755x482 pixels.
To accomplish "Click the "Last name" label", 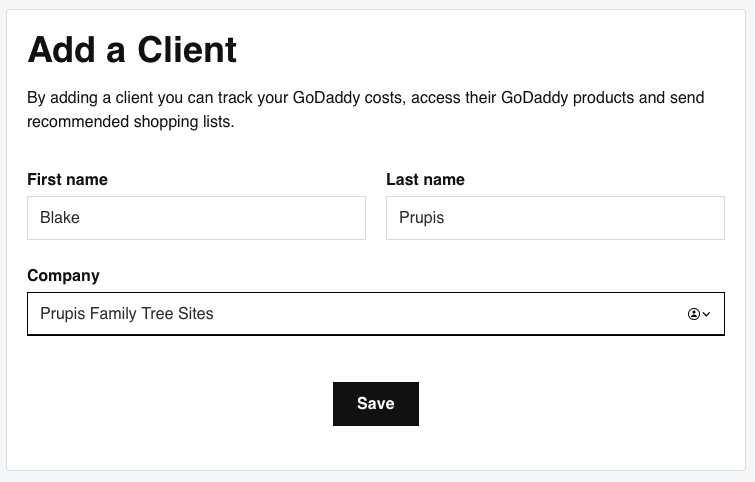I will 425,180.
